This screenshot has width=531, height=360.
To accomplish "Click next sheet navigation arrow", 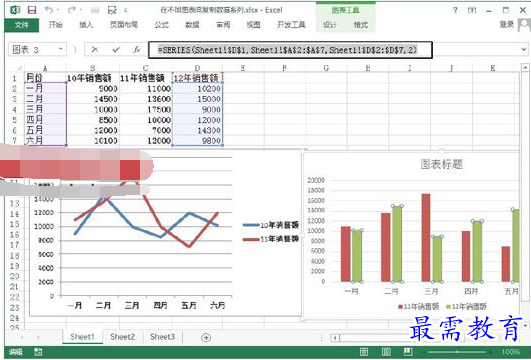I will point(38,337).
